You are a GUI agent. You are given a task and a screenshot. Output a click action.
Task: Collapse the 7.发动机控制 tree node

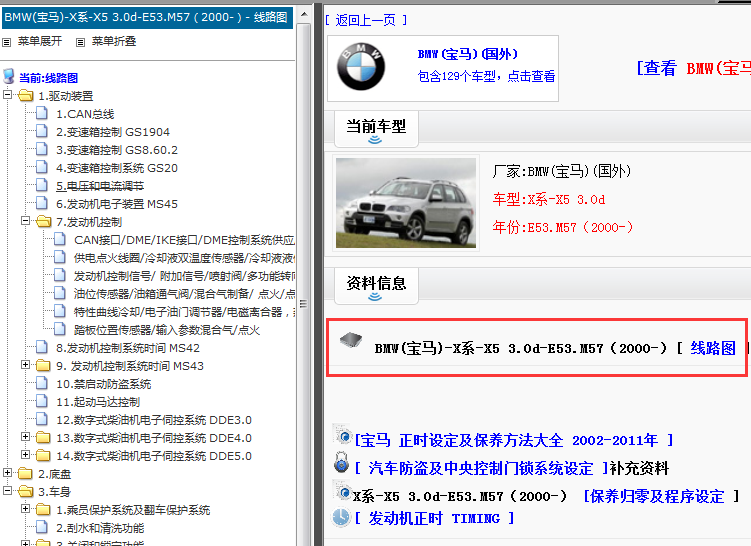click(25, 221)
